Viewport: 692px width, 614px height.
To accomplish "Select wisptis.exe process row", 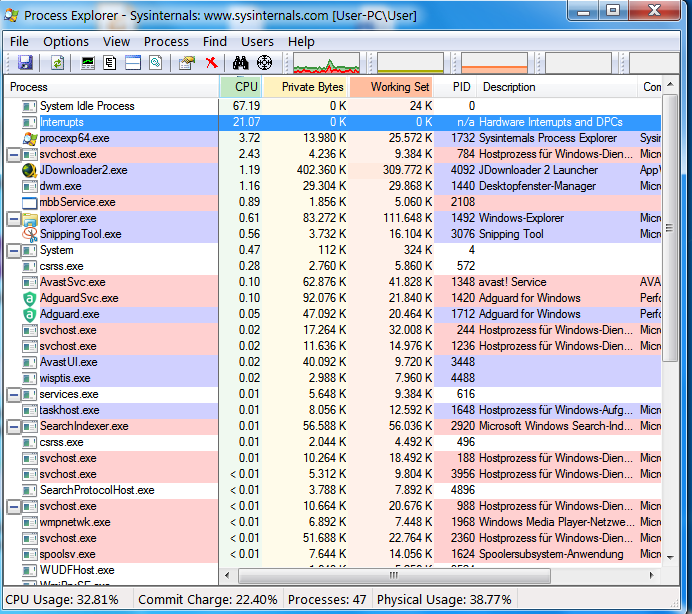I will pyautogui.click(x=332, y=378).
